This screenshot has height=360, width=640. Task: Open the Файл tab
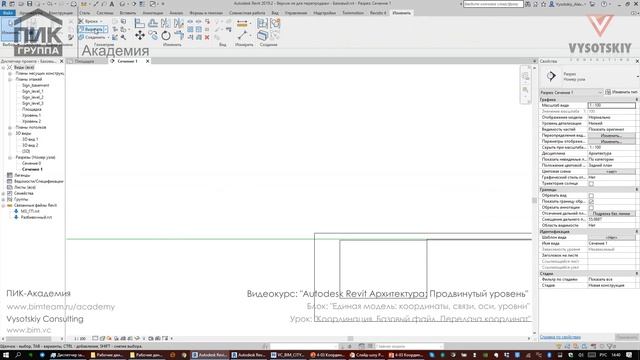8,13
